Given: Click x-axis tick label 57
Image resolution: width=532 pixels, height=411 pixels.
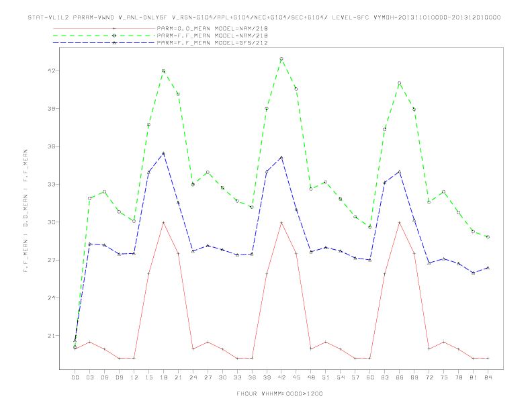Looking at the screenshot, I should point(355,377).
